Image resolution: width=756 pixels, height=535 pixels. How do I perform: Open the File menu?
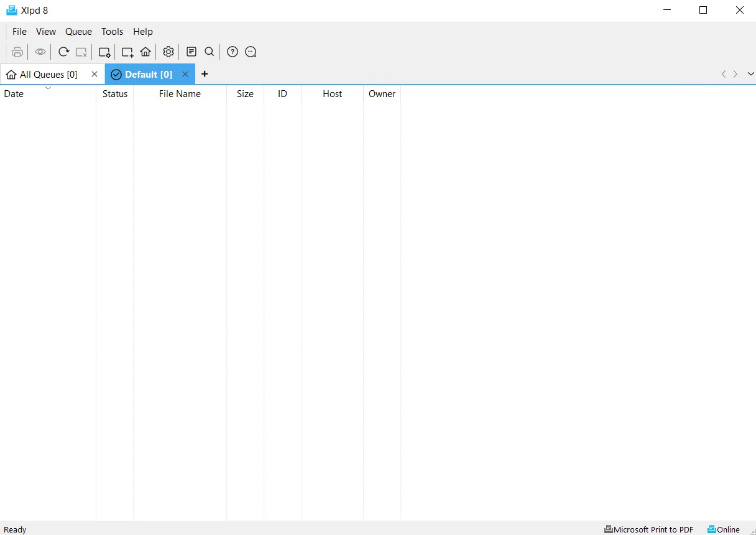coord(19,31)
